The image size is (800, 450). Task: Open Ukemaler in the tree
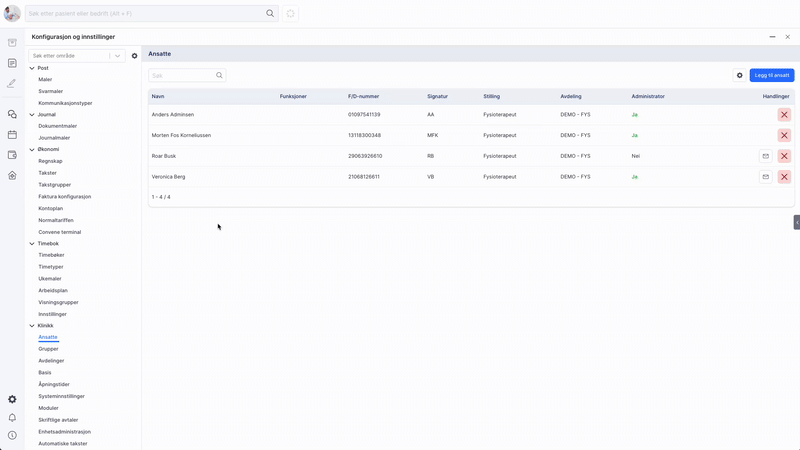point(49,278)
